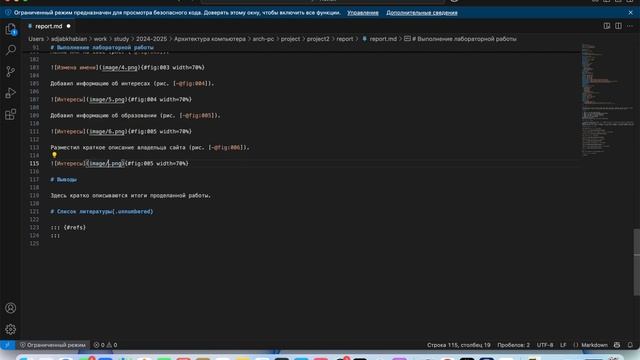Place cursor on # Список литературы heading
This screenshot has height=360, width=640.
(x=102, y=211)
